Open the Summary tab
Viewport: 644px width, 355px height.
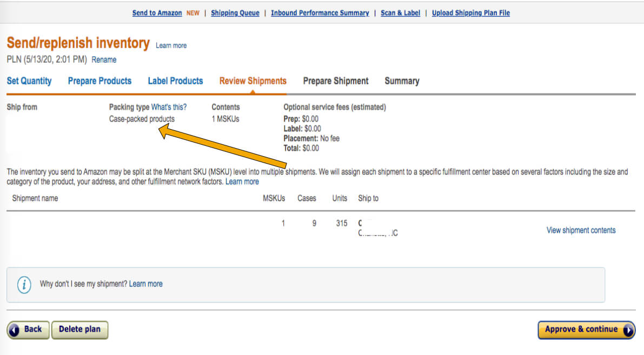(x=401, y=81)
